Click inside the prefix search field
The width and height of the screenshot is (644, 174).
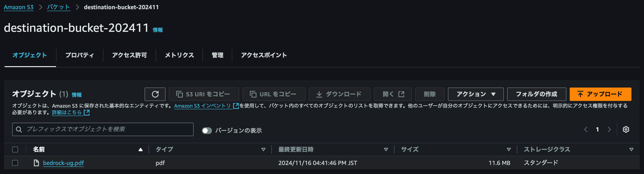pyautogui.click(x=100, y=129)
